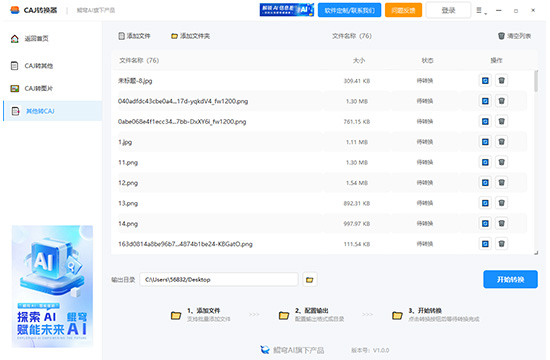The image size is (550, 360).
Task: Click step 1 添加文件 guide label
Action: point(203,311)
